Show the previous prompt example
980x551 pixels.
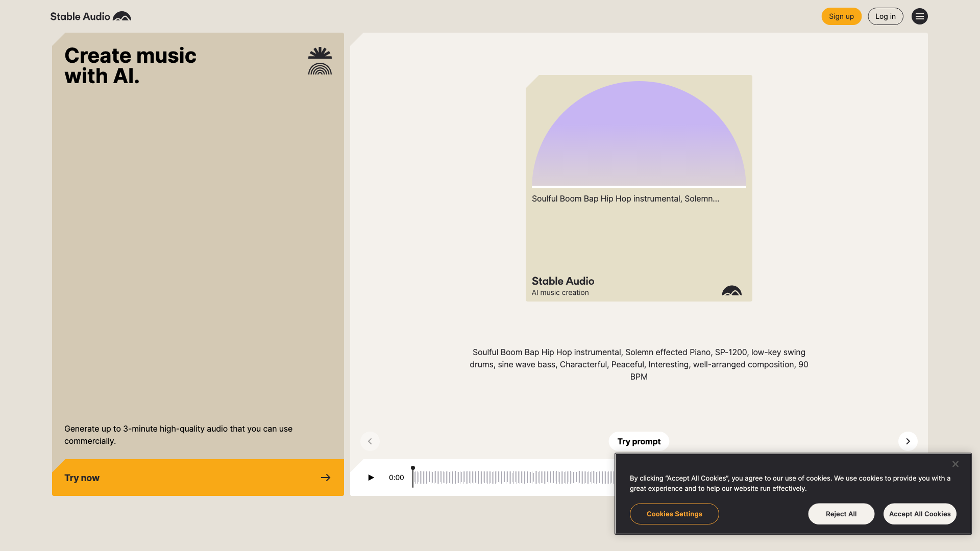(x=370, y=441)
